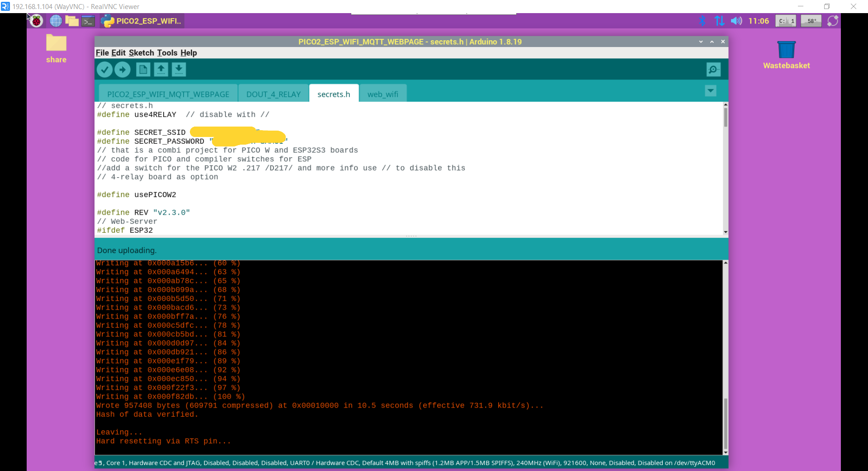Open the Raspberry Pi main menu
868x471 pixels.
coord(37,21)
